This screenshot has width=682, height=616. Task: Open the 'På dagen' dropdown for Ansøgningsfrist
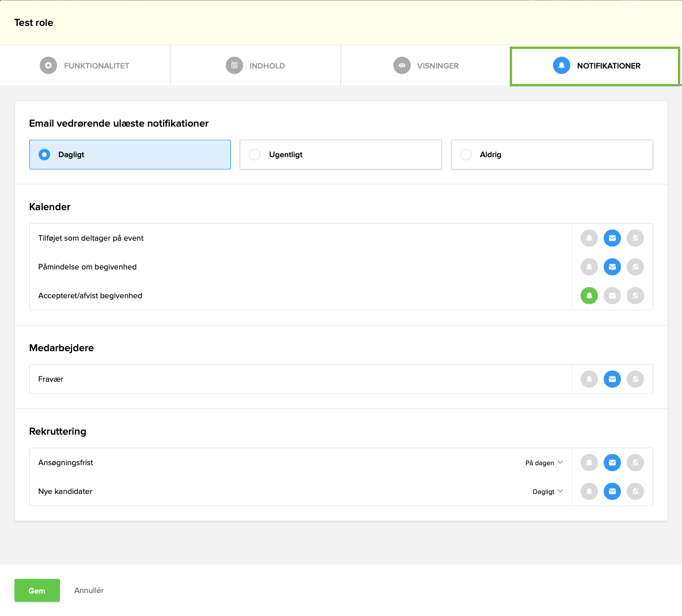[x=544, y=463]
